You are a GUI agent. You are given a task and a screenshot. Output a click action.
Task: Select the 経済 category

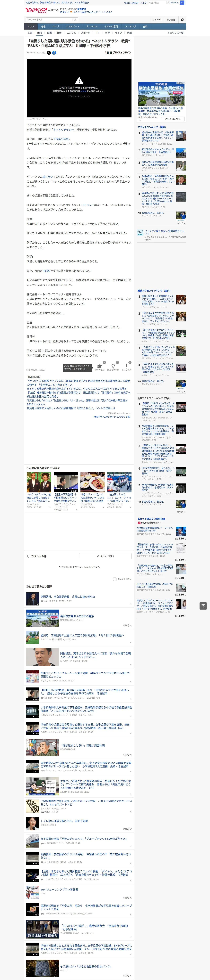point(59,33)
